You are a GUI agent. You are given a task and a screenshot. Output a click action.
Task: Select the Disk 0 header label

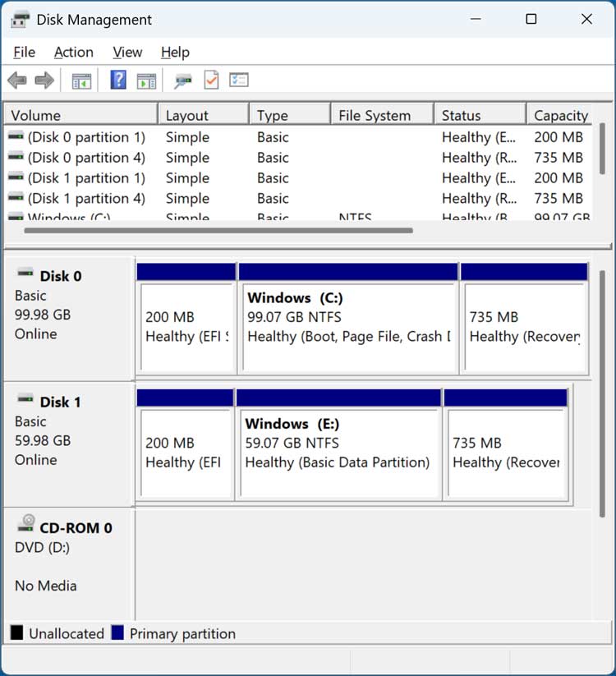(60, 276)
